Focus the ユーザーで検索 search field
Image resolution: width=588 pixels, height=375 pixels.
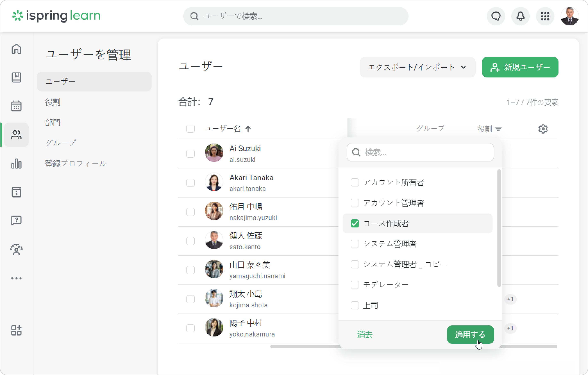click(x=296, y=16)
